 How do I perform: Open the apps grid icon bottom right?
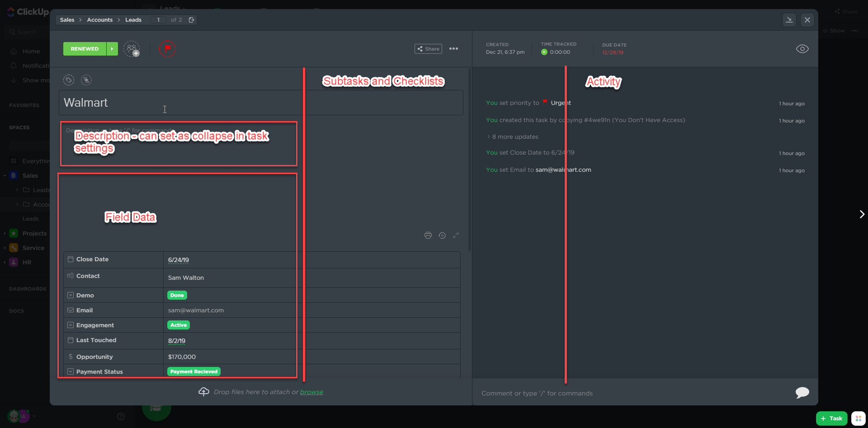point(858,419)
